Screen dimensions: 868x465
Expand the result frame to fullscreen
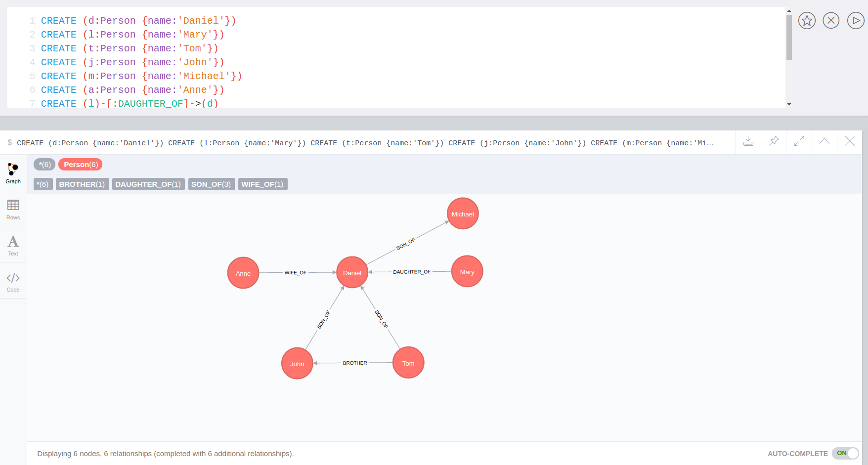tap(799, 142)
